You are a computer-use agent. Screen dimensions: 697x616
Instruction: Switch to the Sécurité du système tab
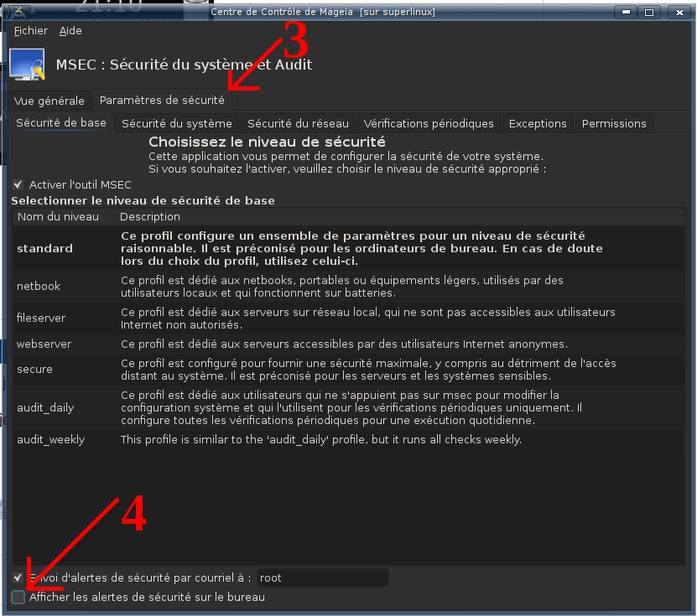(x=177, y=123)
